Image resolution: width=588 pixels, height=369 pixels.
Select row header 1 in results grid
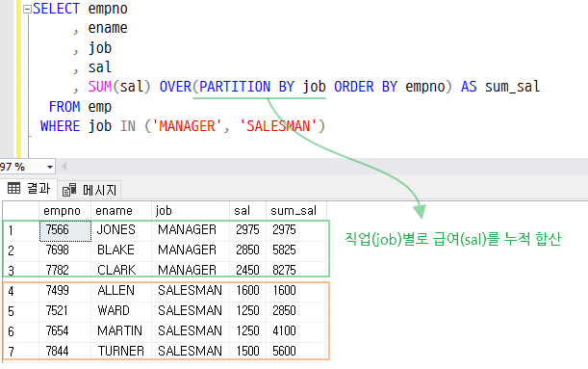click(x=20, y=230)
